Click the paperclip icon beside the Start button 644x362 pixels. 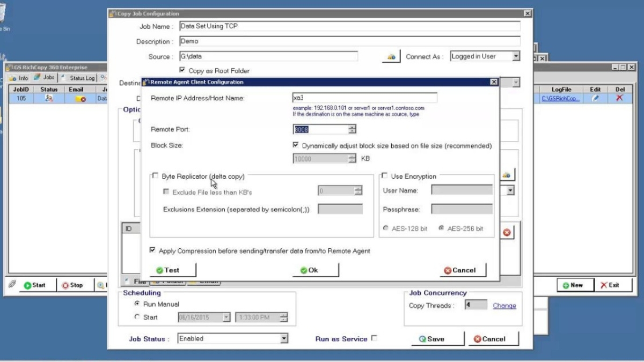12,285
